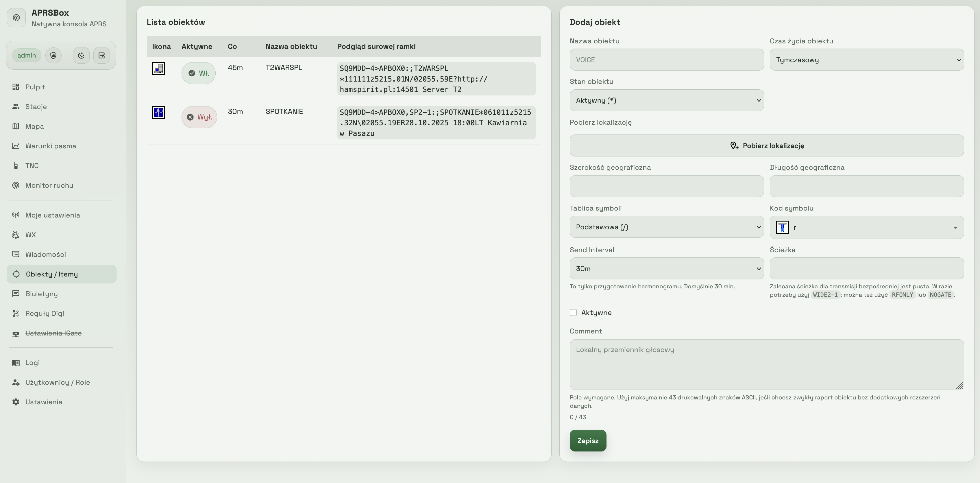Image resolution: width=980 pixels, height=483 pixels.
Task: Go to the Biuletyny menu item
Action: pyautogui.click(x=41, y=294)
